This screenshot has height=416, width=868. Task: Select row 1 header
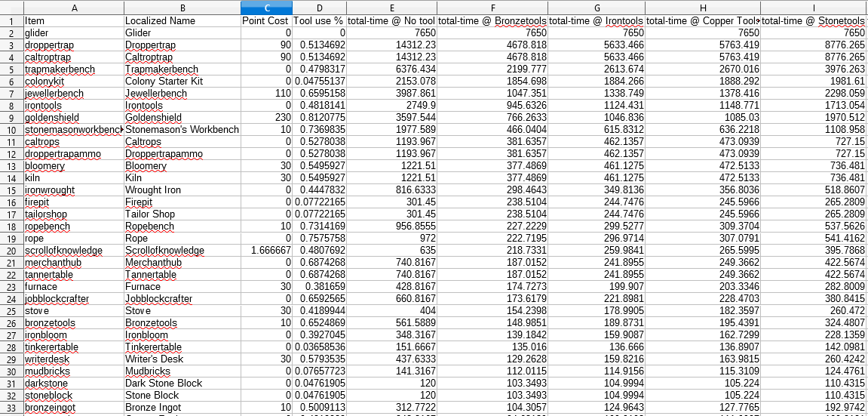(11, 20)
